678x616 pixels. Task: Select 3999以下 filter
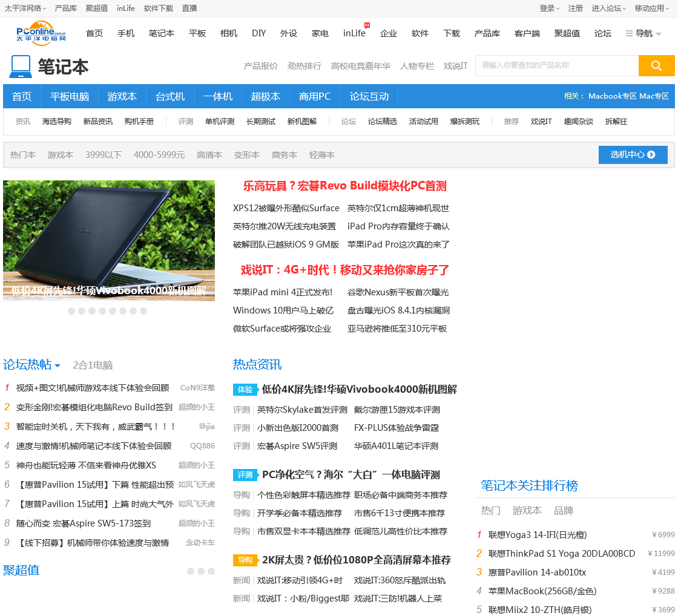click(x=104, y=155)
